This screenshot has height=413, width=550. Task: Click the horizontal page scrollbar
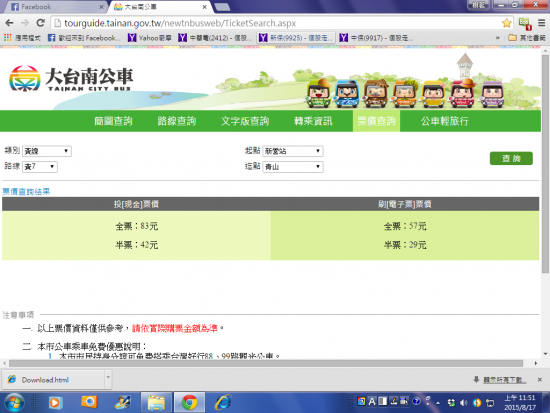click(x=266, y=363)
